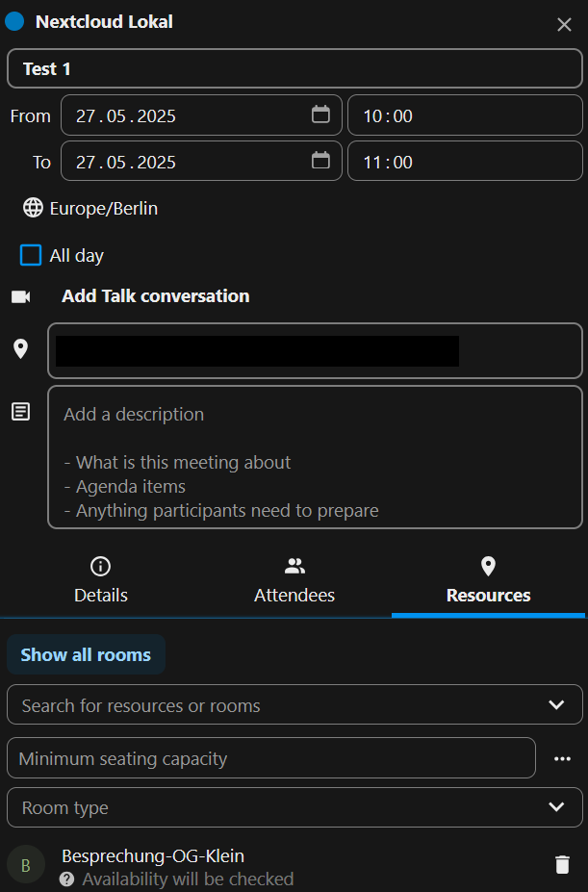Click the video camera Talk icon
Viewport: 588px width, 892px height.
click(21, 296)
